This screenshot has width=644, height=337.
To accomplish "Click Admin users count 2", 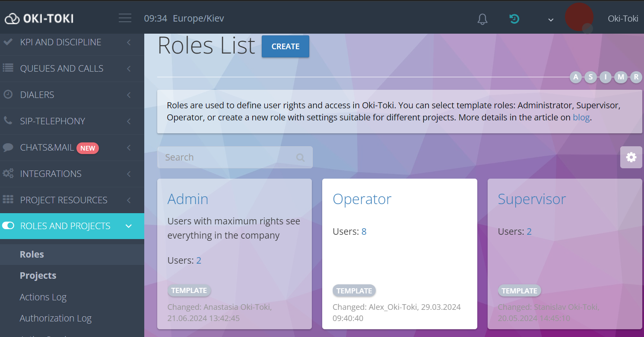I will (199, 260).
